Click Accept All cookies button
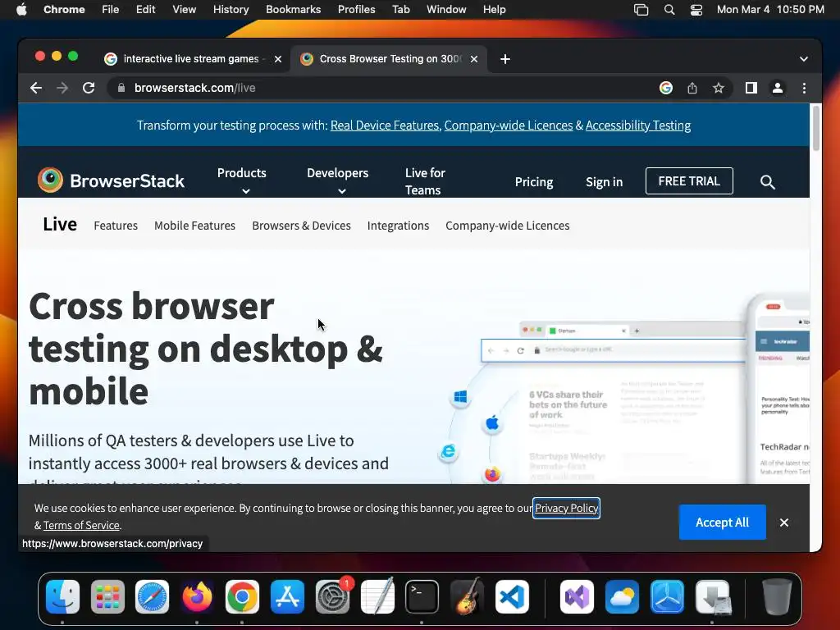The image size is (840, 630). point(722,523)
